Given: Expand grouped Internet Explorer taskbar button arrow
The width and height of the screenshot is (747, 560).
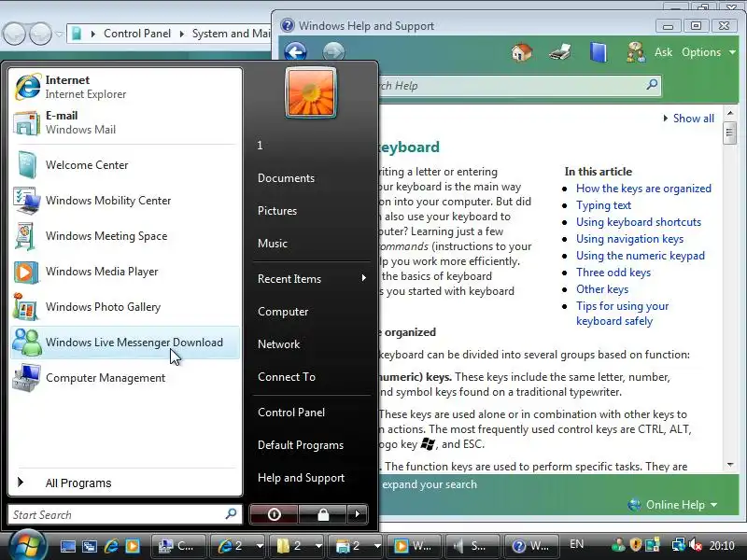Looking at the screenshot, I should 260,546.
